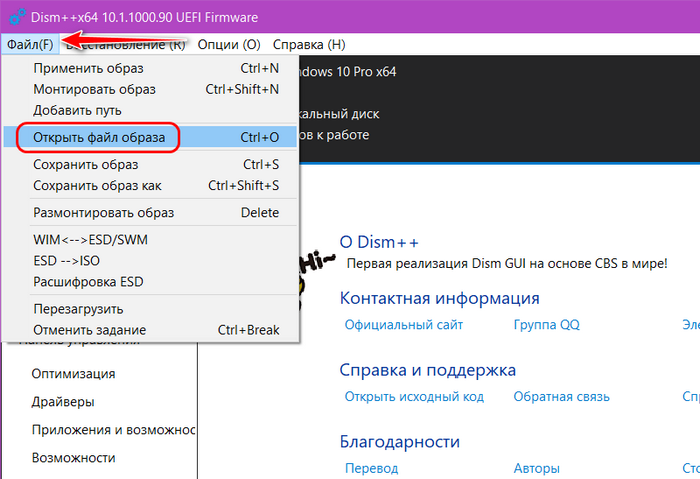Click the Справка и поддержка heading
The image size is (700, 479).
[x=428, y=370]
